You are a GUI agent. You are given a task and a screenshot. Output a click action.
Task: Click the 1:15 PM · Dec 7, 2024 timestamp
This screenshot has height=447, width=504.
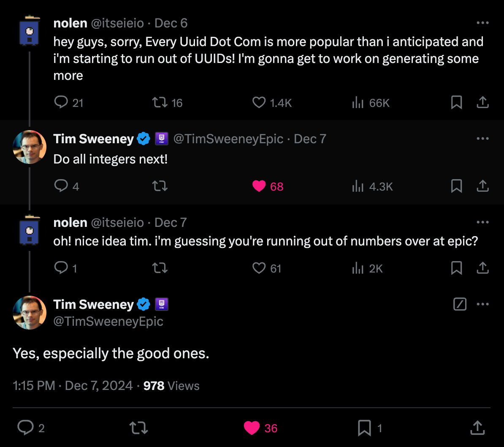(x=73, y=386)
